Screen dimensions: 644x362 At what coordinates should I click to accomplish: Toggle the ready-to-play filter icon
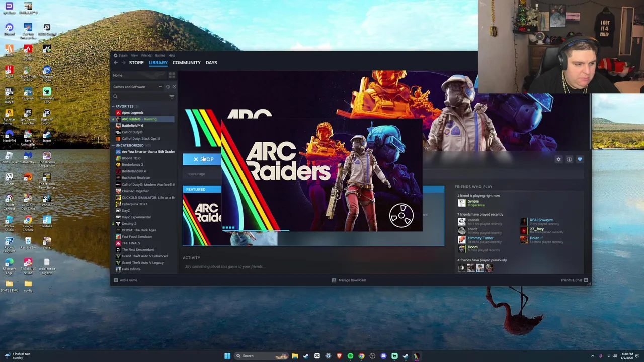point(174,87)
